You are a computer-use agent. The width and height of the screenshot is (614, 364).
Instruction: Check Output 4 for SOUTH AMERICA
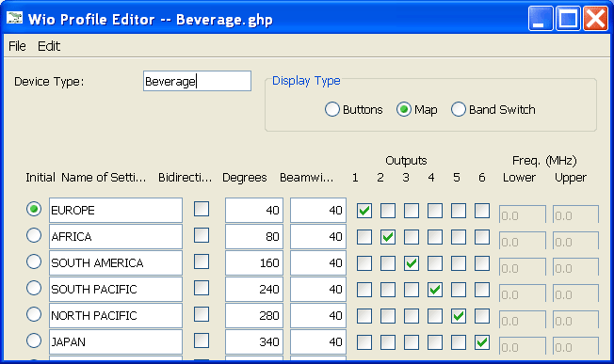coord(435,263)
